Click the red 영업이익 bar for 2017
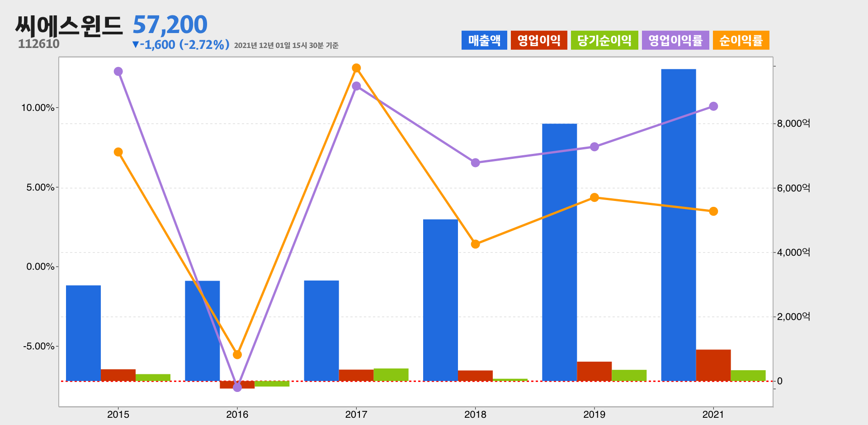The width and height of the screenshot is (868, 425). coord(356,375)
